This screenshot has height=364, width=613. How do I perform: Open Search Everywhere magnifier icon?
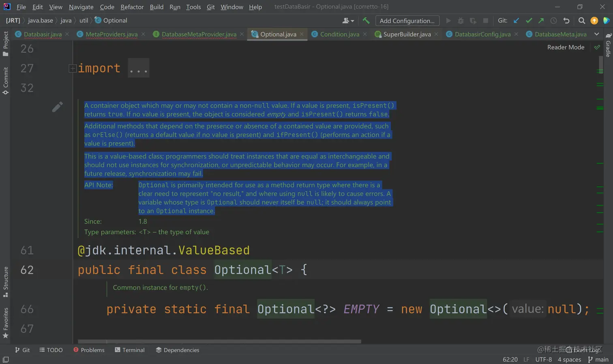(x=581, y=21)
